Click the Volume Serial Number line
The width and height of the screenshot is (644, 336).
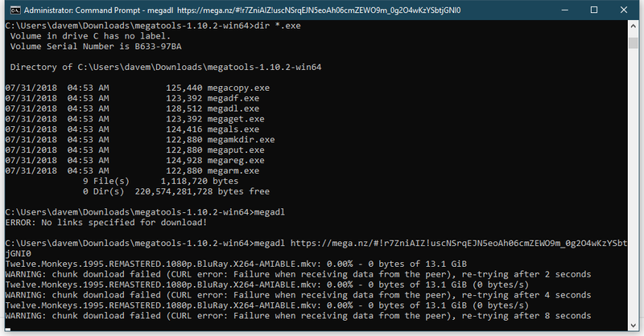(96, 47)
